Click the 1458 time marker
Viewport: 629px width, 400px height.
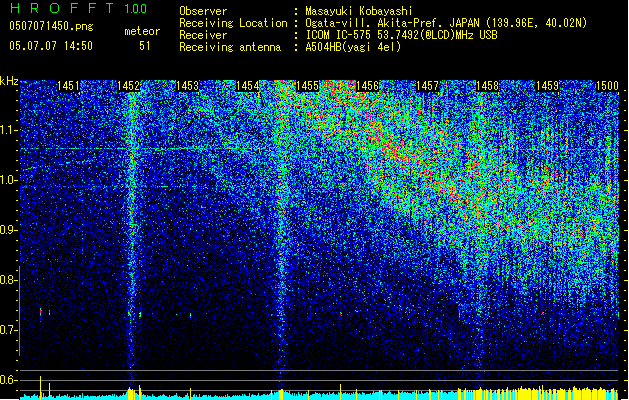click(487, 86)
